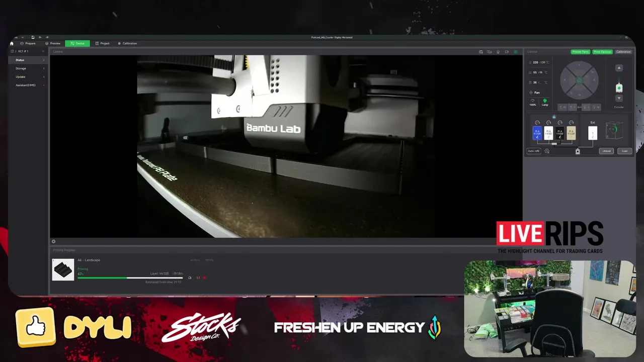The height and width of the screenshot is (362, 644).
Task: Expand the Update chevron arrow
Action: tap(44, 77)
